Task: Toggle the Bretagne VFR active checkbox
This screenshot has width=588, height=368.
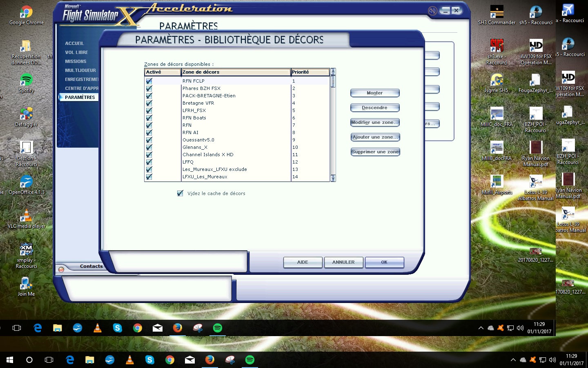Action: click(149, 103)
